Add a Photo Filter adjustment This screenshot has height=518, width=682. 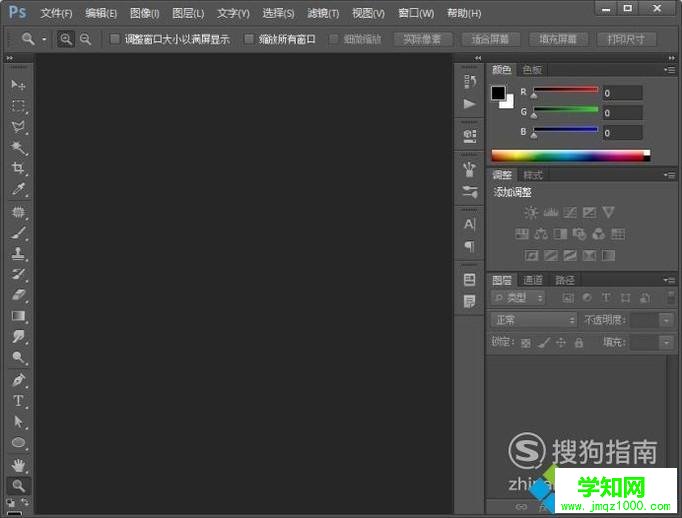point(579,234)
